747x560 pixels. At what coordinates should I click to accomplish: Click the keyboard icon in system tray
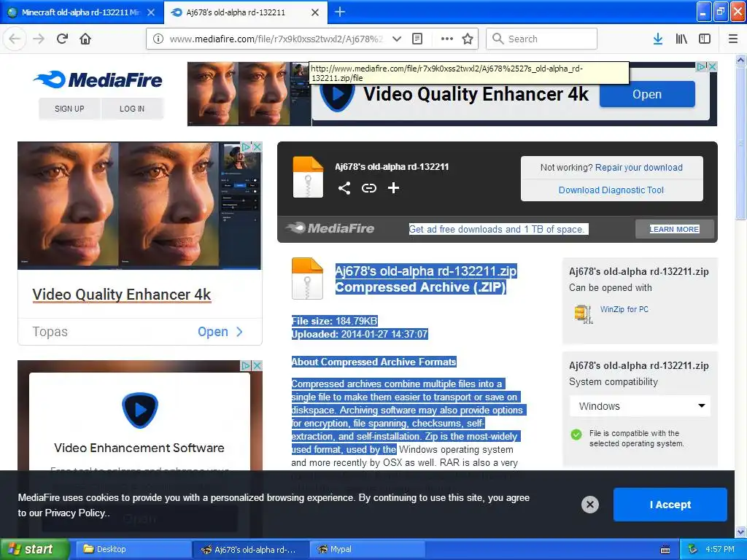click(x=665, y=550)
